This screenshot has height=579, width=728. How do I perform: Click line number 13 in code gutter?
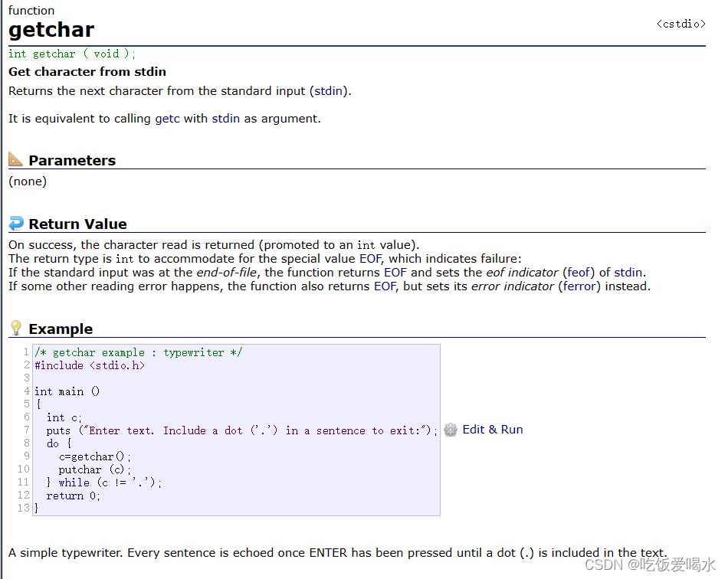23,508
